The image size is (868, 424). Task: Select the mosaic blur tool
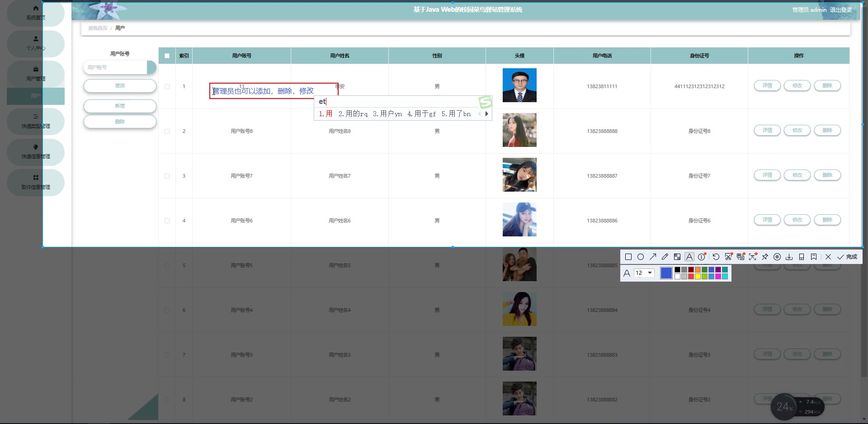677,257
